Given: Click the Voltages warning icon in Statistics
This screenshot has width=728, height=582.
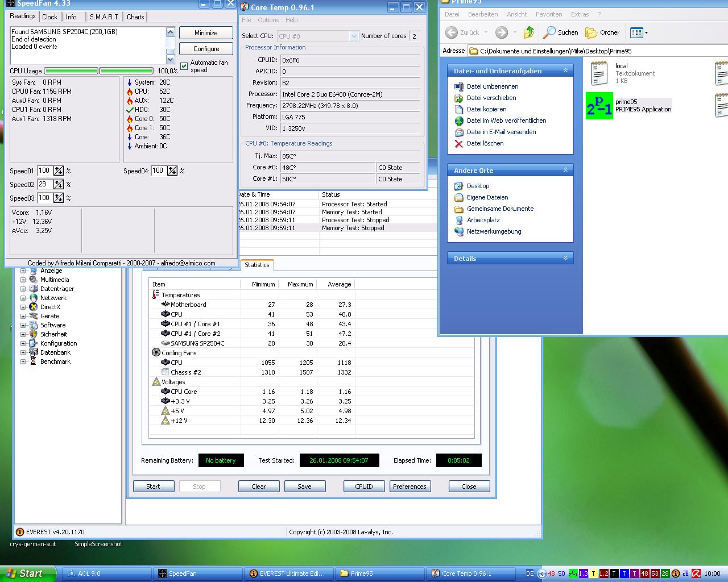Looking at the screenshot, I should coord(156,381).
